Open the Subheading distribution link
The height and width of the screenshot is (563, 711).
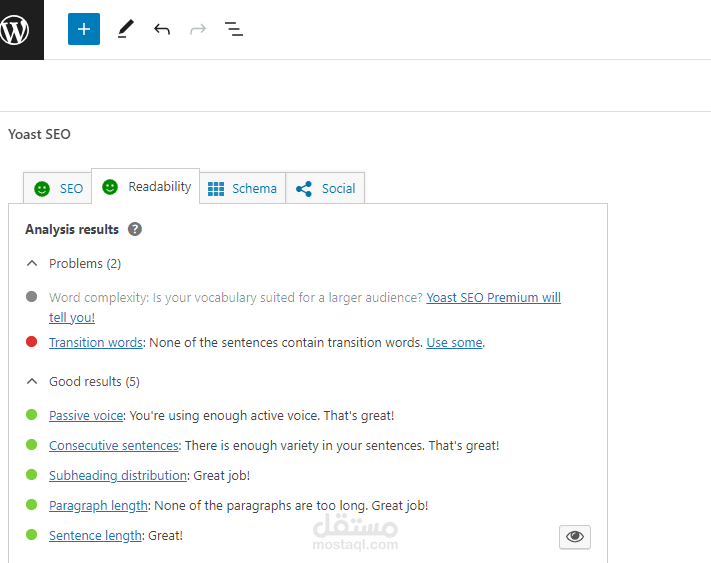pyautogui.click(x=118, y=476)
